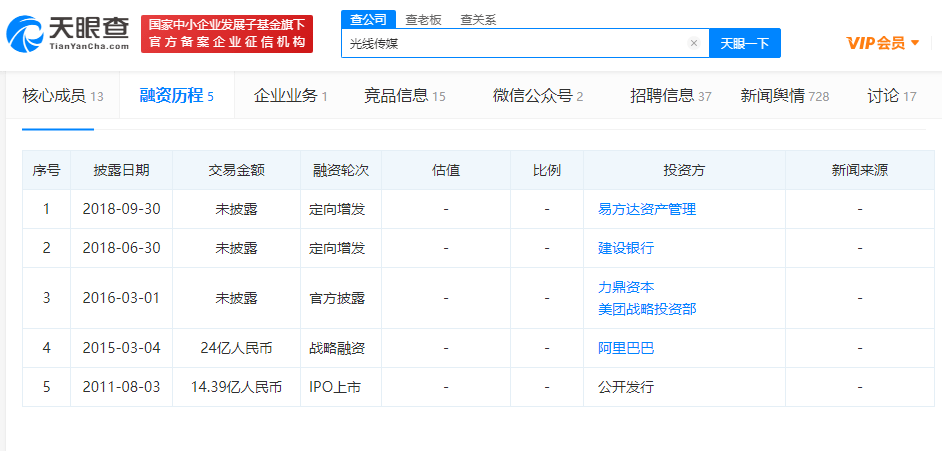Open the VIP会员 dropdown menu
Viewport: 942px width, 451px height.
(x=882, y=42)
